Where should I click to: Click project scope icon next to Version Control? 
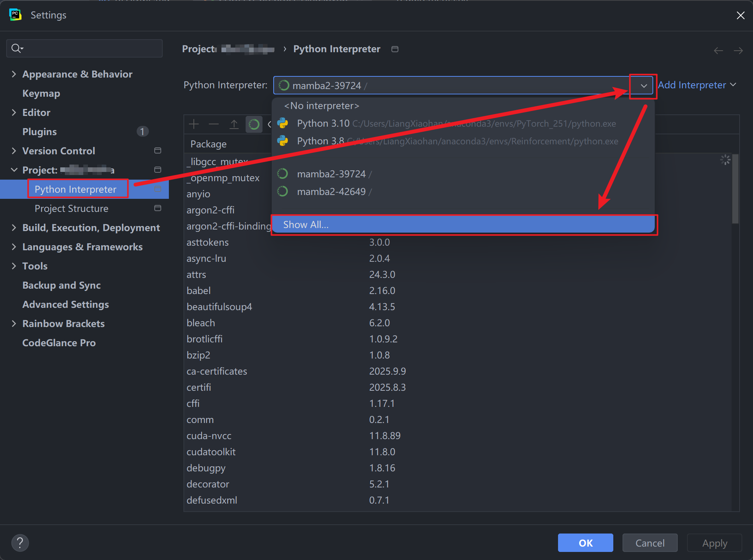click(x=157, y=150)
